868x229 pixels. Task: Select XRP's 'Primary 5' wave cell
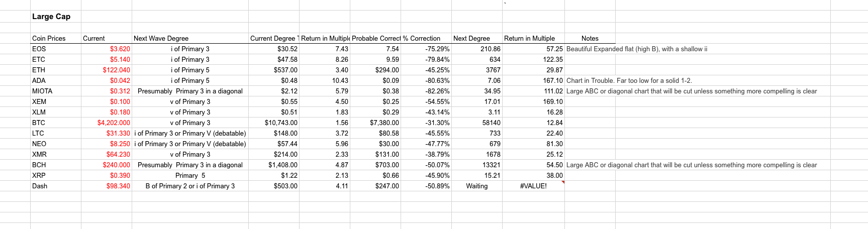click(x=190, y=175)
